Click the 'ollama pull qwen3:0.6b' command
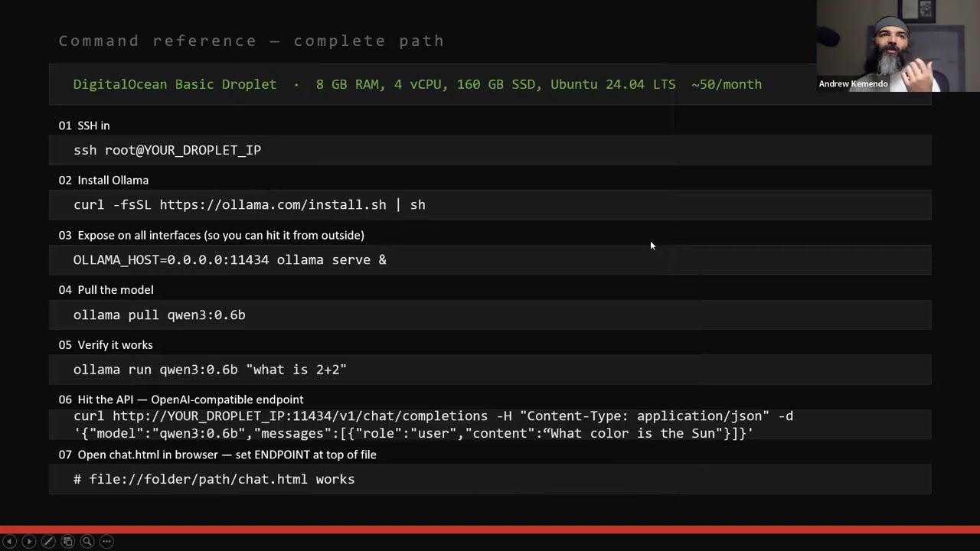This screenshot has height=551, width=980. click(159, 315)
